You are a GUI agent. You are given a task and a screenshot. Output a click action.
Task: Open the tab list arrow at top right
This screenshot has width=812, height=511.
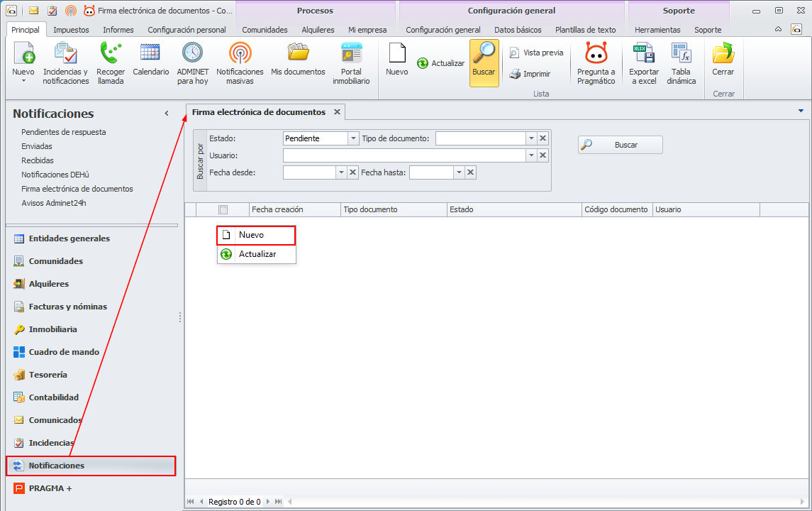(x=801, y=111)
